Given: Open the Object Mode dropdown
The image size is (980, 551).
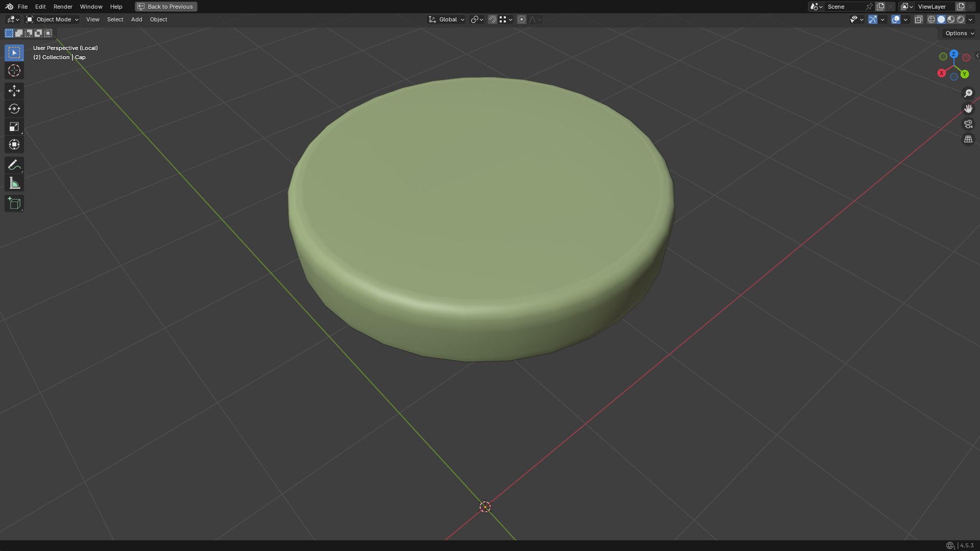Looking at the screenshot, I should pyautogui.click(x=52, y=19).
